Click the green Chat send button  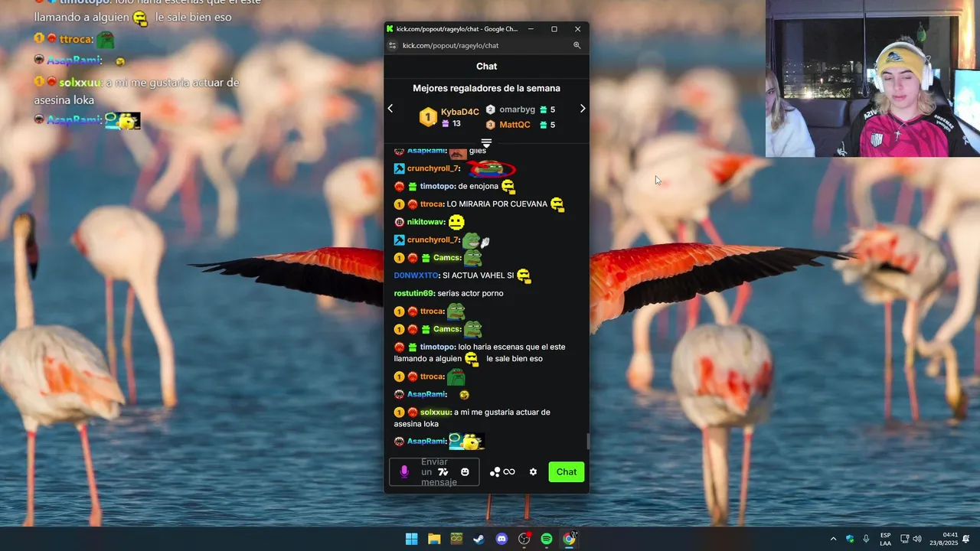coord(567,472)
